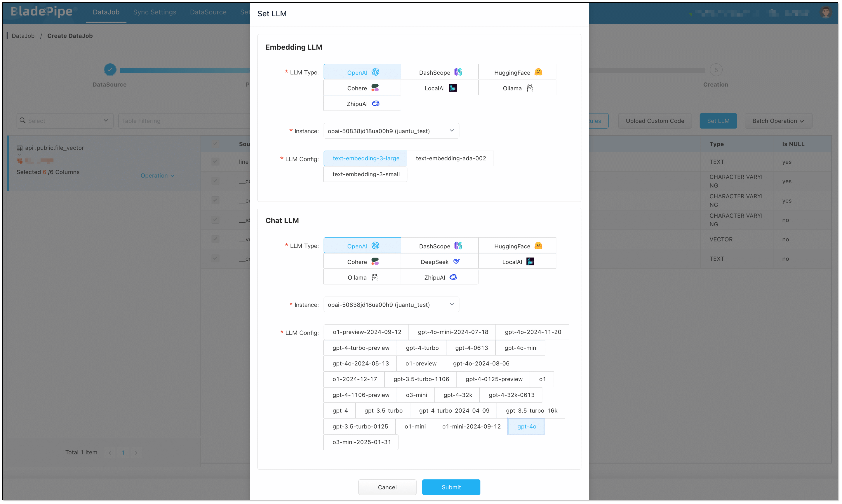
Task: Submit the Set LLM dialog
Action: click(451, 487)
